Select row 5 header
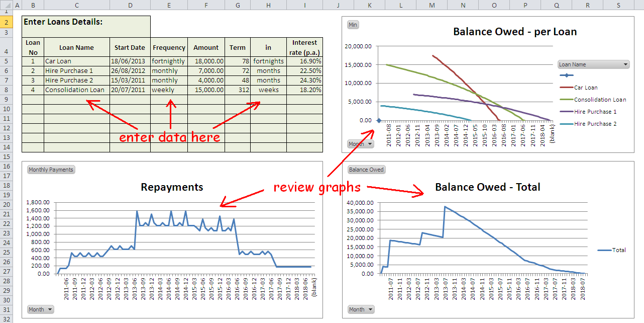The image size is (644, 323). coord(7,61)
